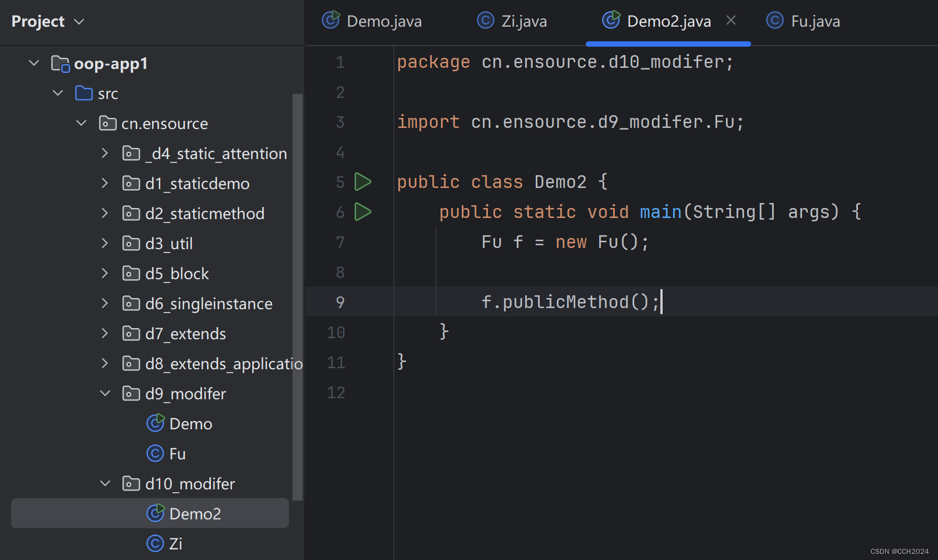The height and width of the screenshot is (560, 938).
Task: Expand the d7_extends package
Action: (x=105, y=334)
